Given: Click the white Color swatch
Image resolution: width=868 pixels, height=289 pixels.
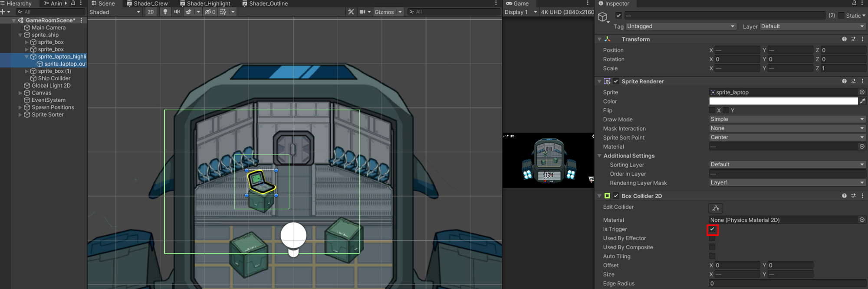Looking at the screenshot, I should coord(783,101).
